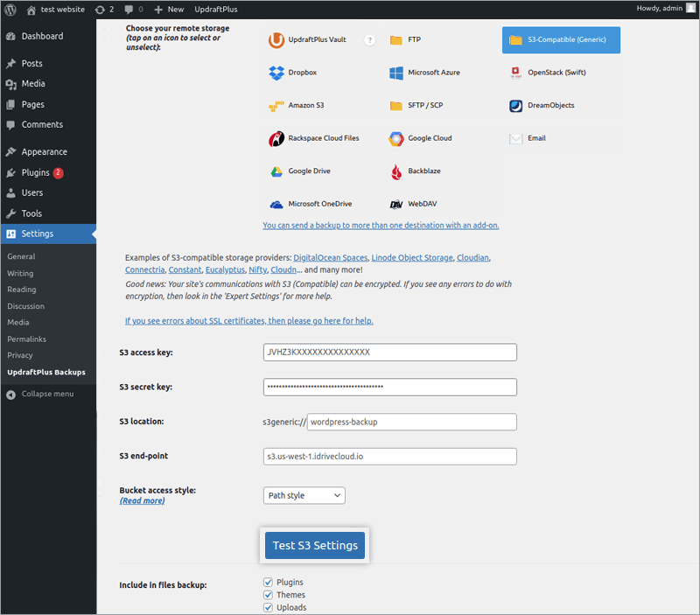Screen dimensions: 700x615
Task: Choose the Google Cloud icon
Action: coord(396,139)
